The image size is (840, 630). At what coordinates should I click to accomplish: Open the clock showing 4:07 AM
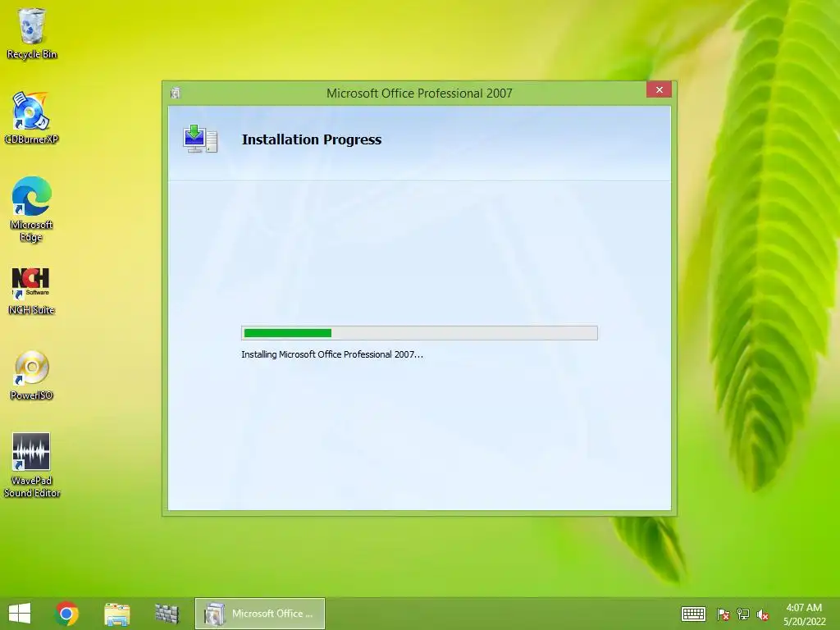(804, 614)
